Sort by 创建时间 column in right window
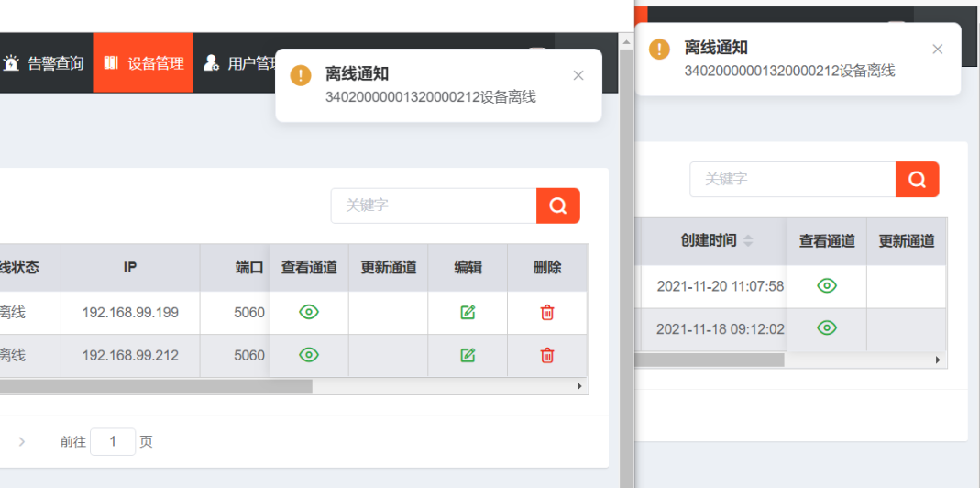 coord(748,241)
